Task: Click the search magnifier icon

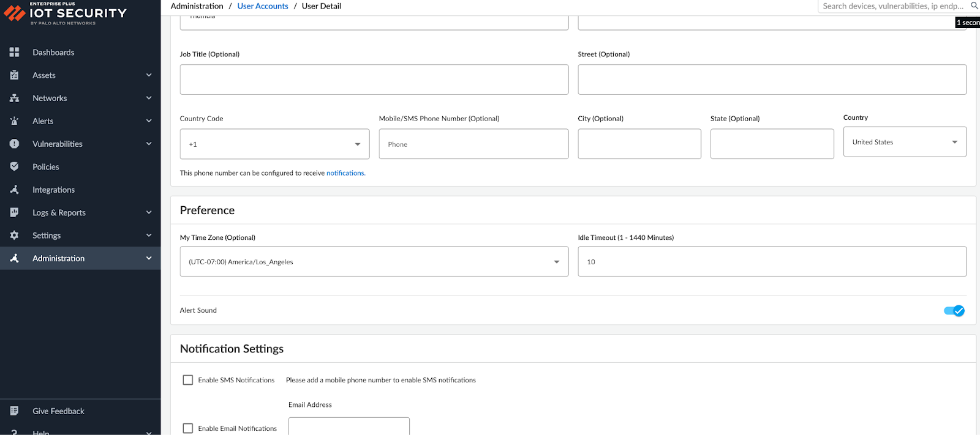Action: click(x=974, y=6)
